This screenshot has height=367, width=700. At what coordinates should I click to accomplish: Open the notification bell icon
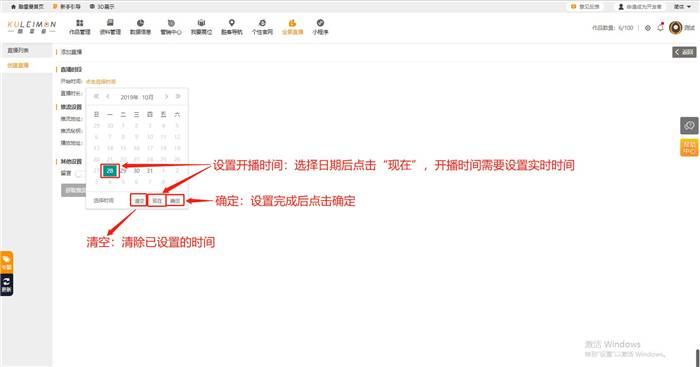pos(661,28)
